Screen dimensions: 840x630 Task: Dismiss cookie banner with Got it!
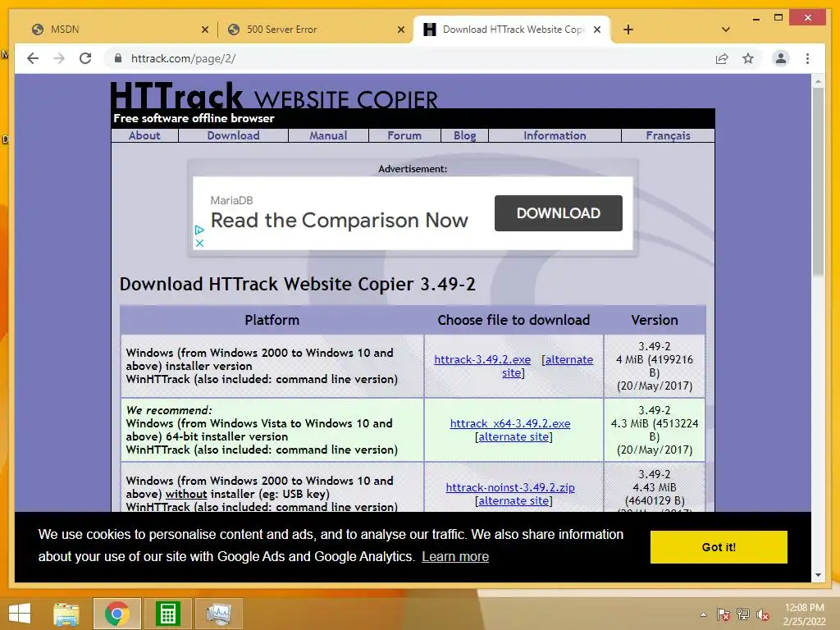719,547
